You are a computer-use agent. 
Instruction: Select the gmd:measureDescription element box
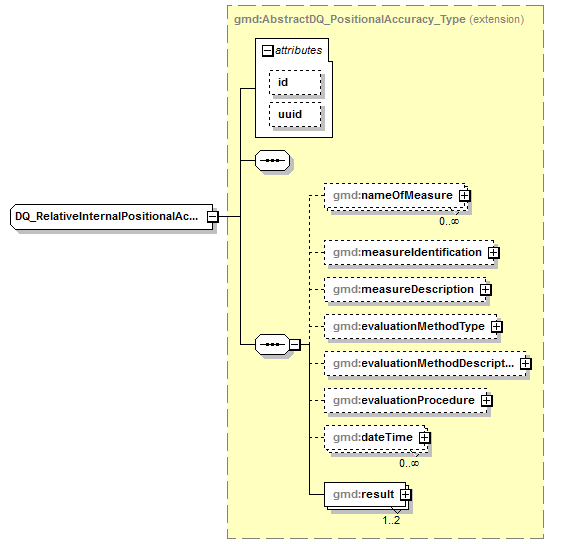[405, 290]
